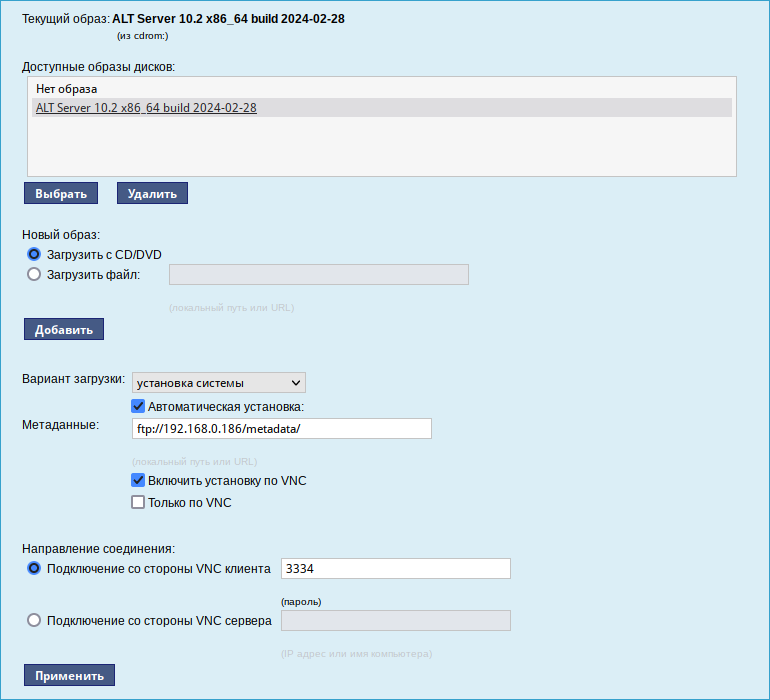Viewport: 770px width, 700px height.
Task: Select ALT Server 10.2 x86_64 build list entry
Action: [382, 108]
